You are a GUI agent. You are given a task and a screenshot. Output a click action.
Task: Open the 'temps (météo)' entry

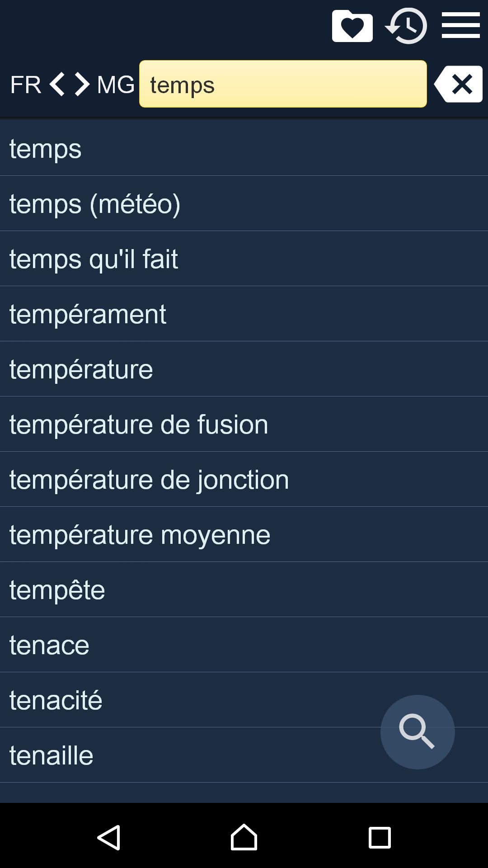(x=244, y=203)
